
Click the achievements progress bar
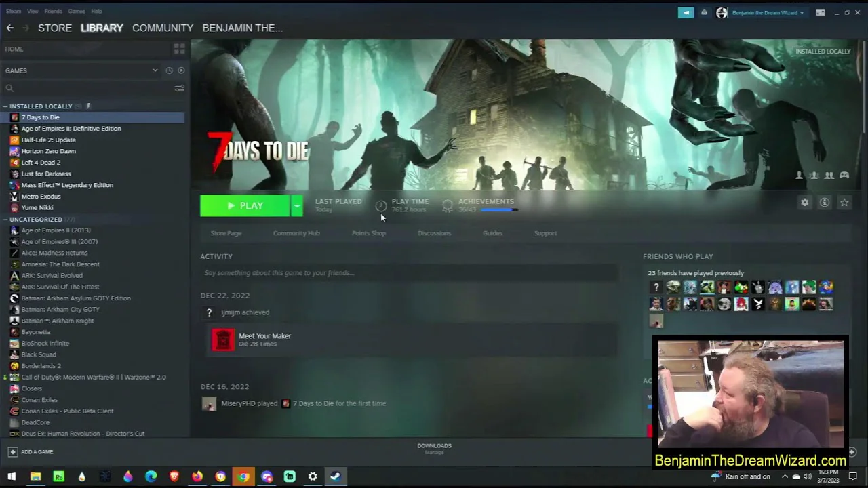[498, 210]
